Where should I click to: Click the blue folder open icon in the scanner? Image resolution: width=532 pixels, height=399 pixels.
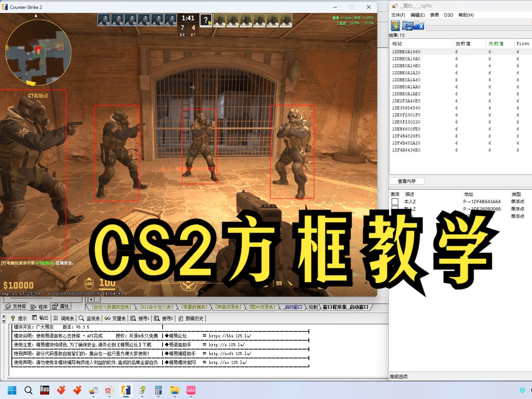point(408,26)
